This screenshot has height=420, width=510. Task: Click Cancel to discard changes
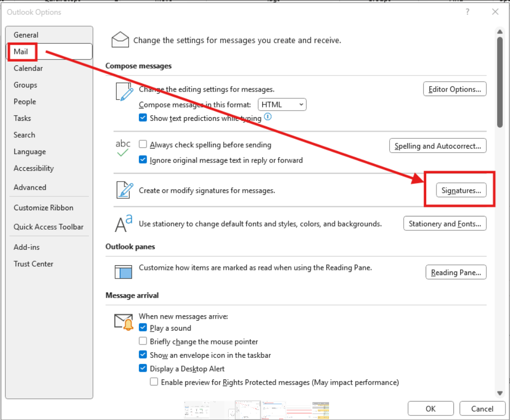pyautogui.click(x=482, y=409)
